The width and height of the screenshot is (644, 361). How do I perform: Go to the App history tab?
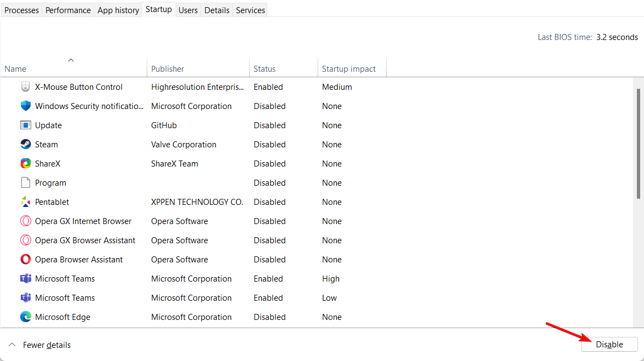(118, 10)
